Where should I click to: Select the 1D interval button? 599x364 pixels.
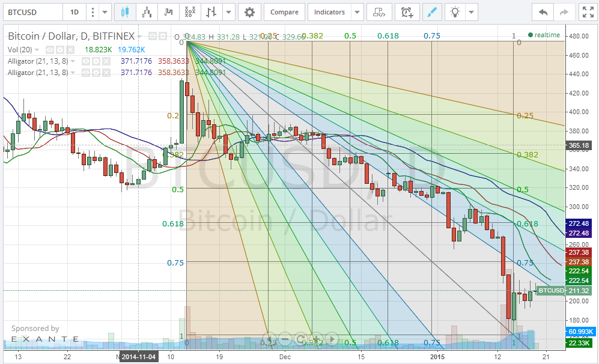tap(74, 12)
